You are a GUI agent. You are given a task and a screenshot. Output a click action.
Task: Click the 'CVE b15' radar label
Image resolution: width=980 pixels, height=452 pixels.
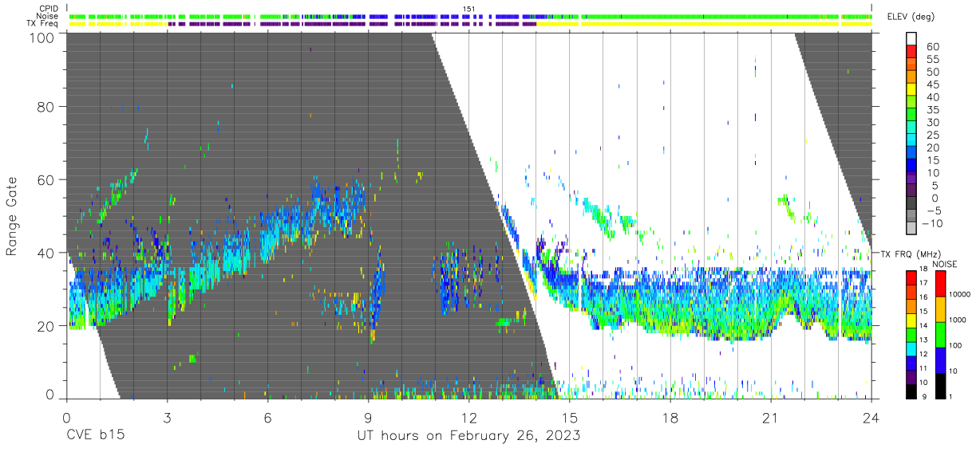coord(96,435)
